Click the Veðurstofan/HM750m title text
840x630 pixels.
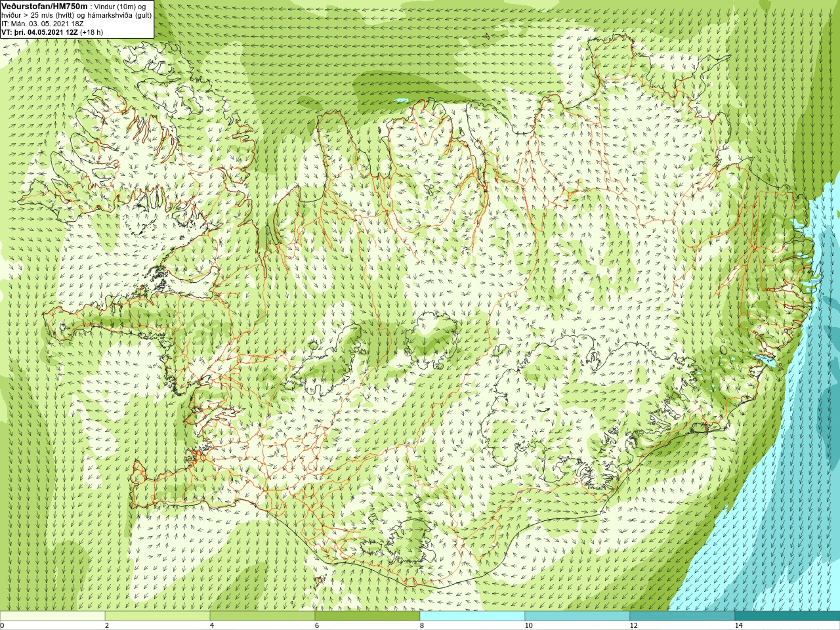(x=45, y=5)
